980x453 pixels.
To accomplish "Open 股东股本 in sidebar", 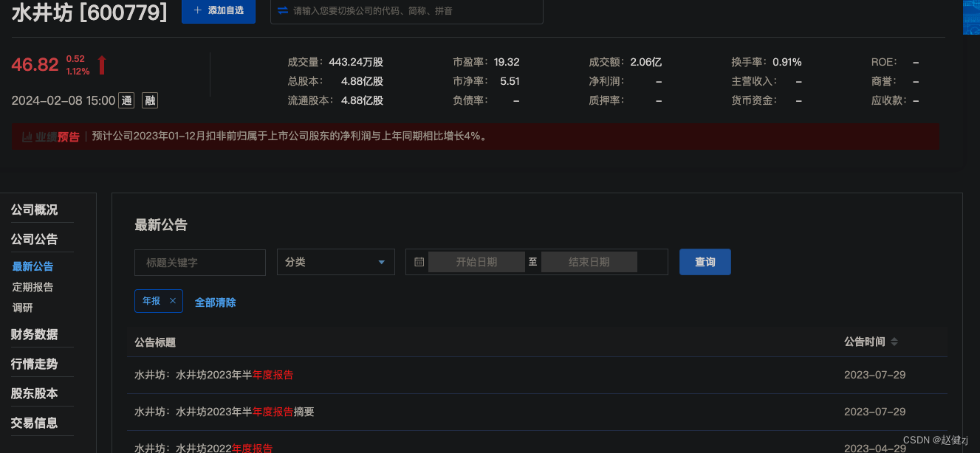I will 34,393.
